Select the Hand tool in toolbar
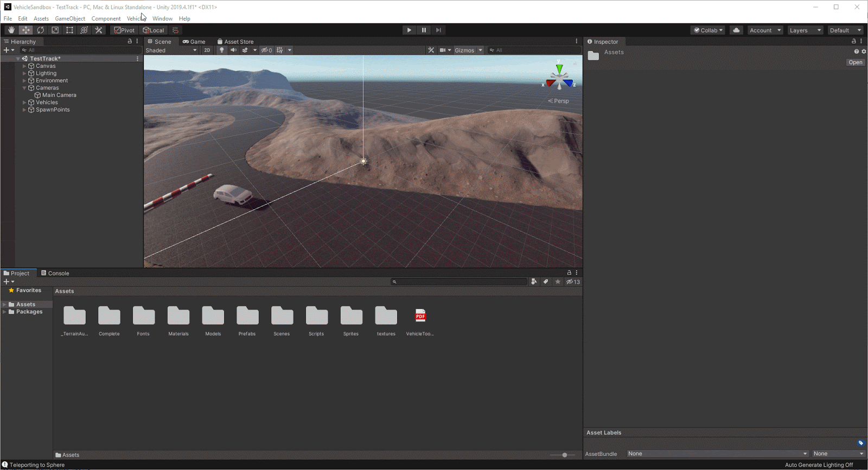This screenshot has width=868, height=470. pyautogui.click(x=11, y=30)
